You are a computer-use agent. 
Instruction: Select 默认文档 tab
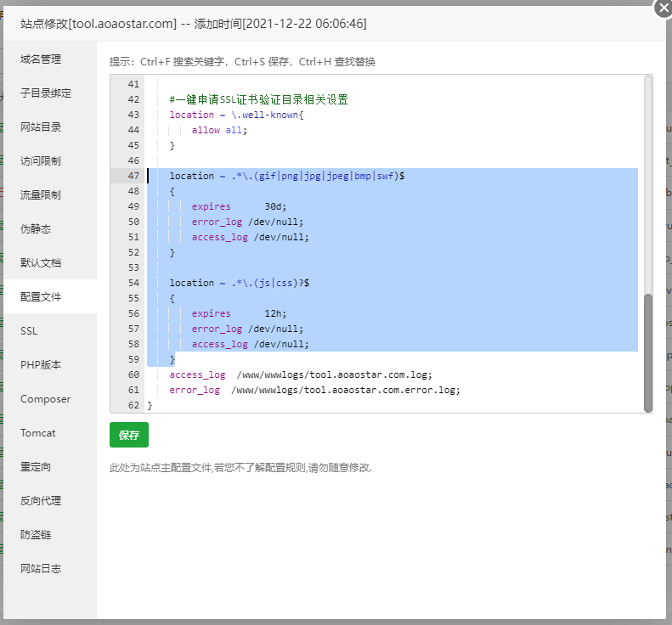click(x=41, y=263)
